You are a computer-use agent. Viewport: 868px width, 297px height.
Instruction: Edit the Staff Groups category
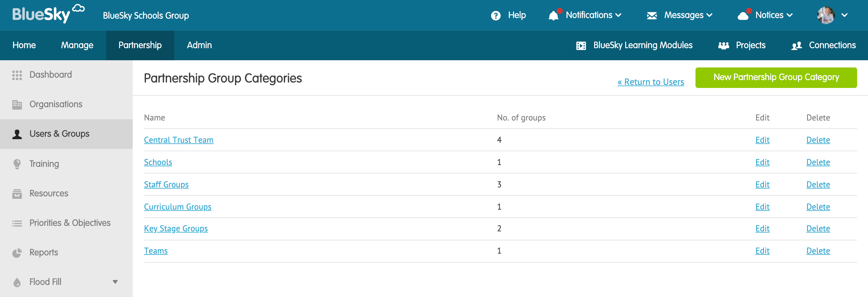762,184
